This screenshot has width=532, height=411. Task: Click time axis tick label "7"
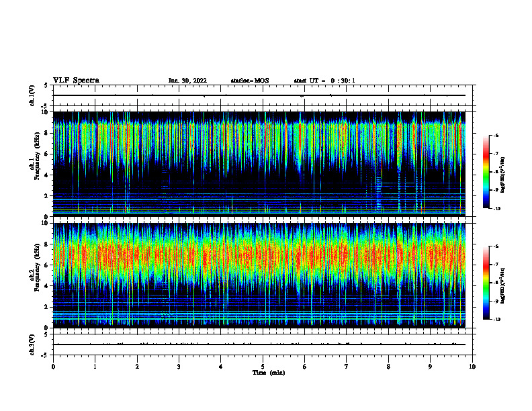[347, 367]
